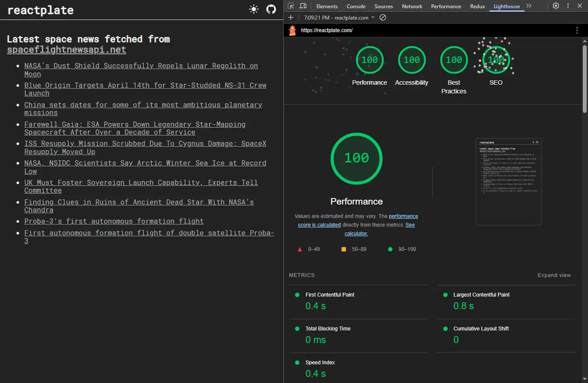Open the Farewell Gaia article link
This screenshot has width=588, height=383.
point(135,128)
